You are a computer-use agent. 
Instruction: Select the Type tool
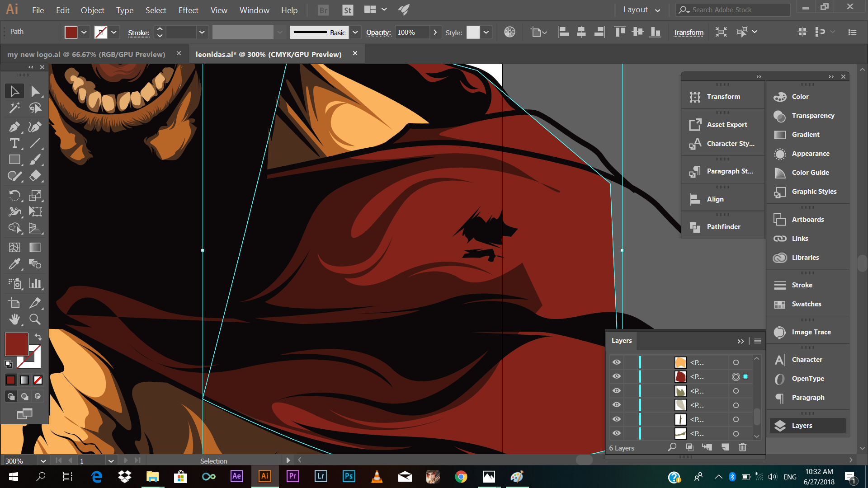(14, 143)
